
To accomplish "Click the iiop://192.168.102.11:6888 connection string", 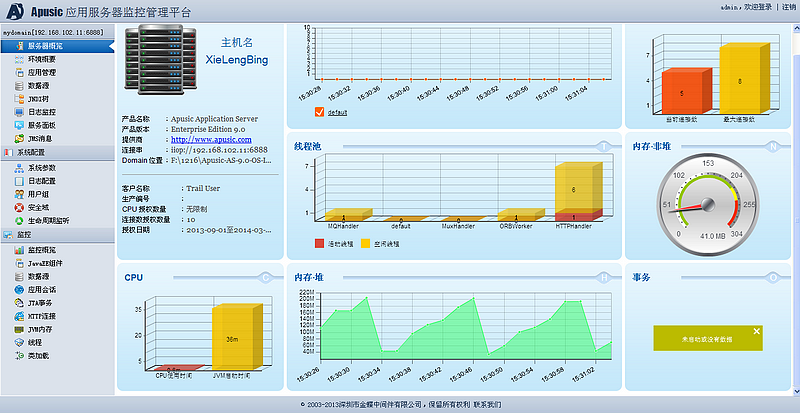I will [219, 150].
